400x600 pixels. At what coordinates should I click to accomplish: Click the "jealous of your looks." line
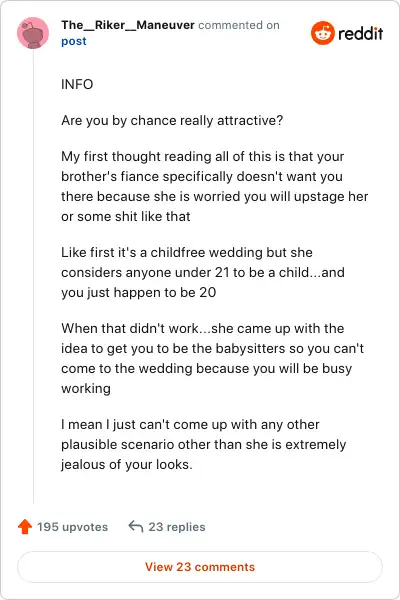coord(127,465)
